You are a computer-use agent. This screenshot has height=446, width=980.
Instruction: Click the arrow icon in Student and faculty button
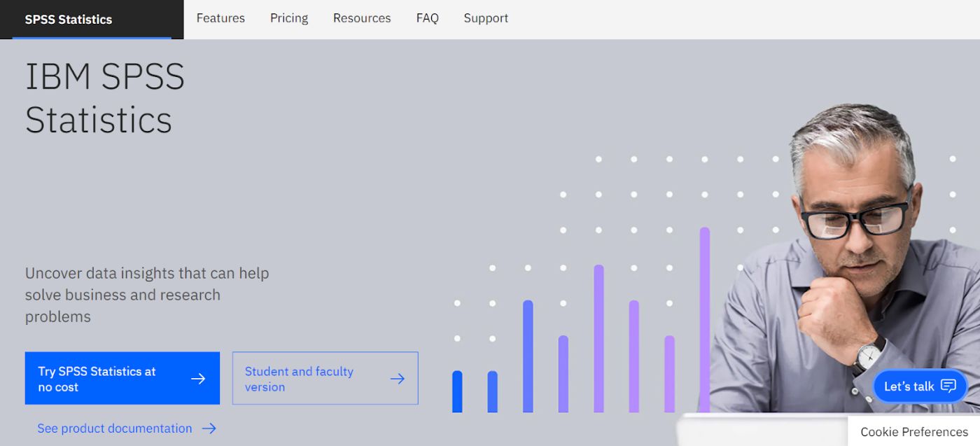pyautogui.click(x=397, y=379)
